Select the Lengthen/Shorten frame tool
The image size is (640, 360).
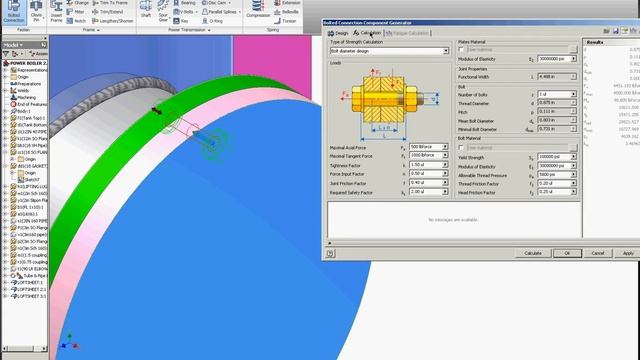113,21
